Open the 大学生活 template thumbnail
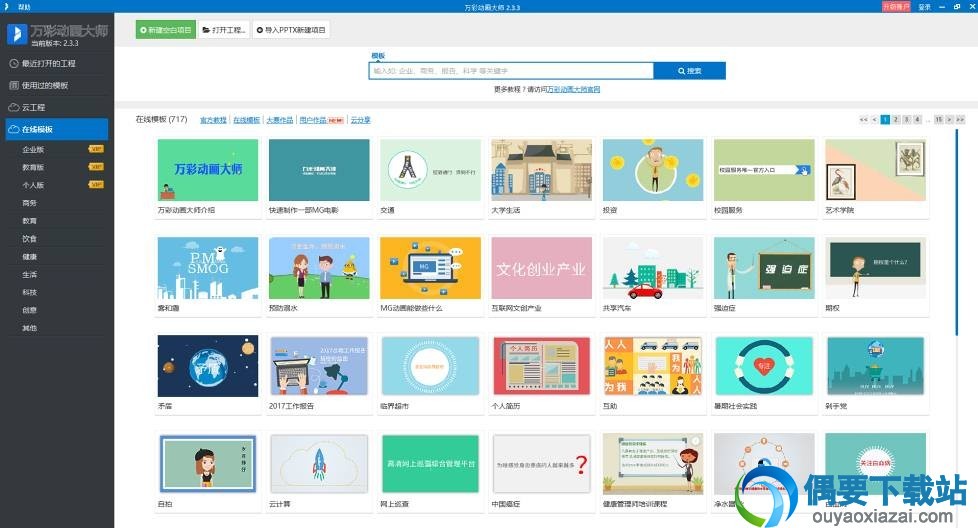The image size is (978, 528). pos(541,170)
